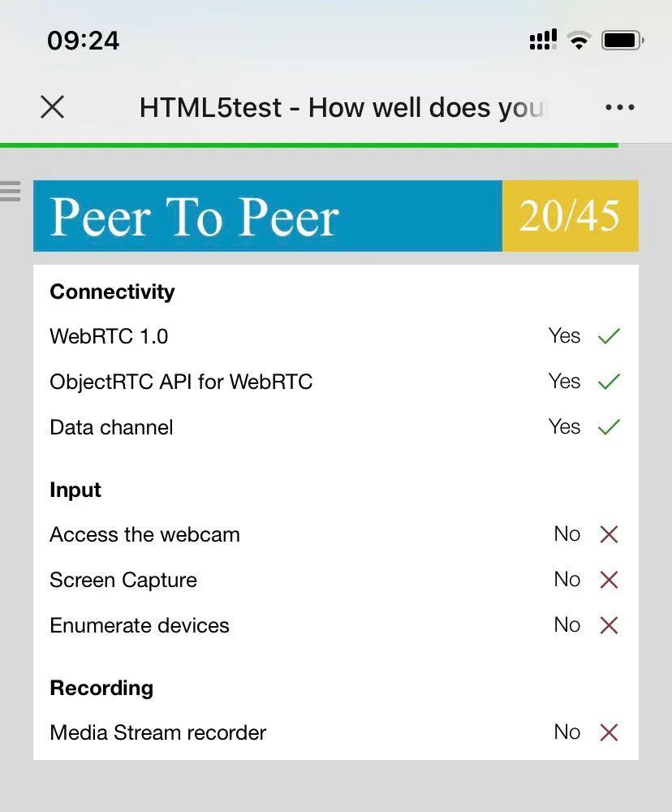Tap the 20/45 score badge

click(570, 216)
